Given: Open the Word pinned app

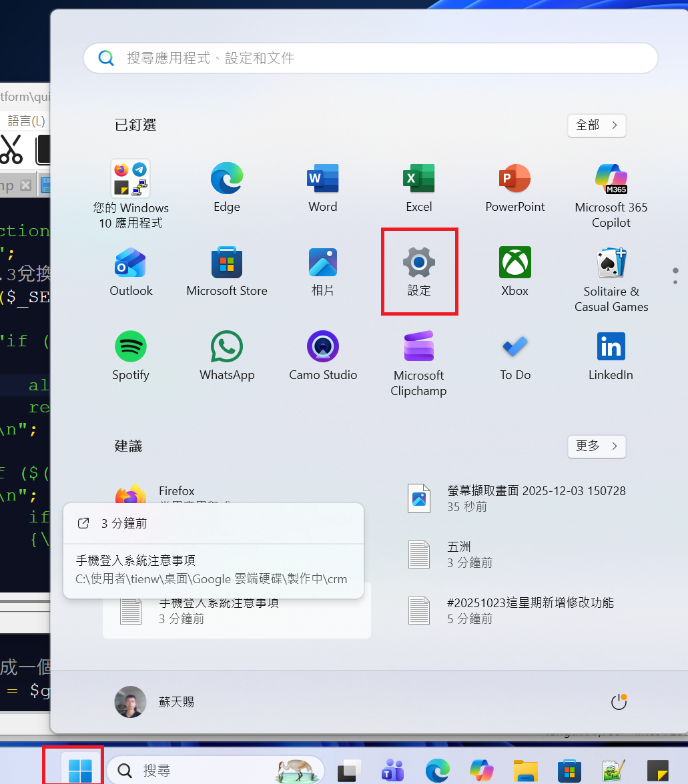Looking at the screenshot, I should tap(322, 187).
